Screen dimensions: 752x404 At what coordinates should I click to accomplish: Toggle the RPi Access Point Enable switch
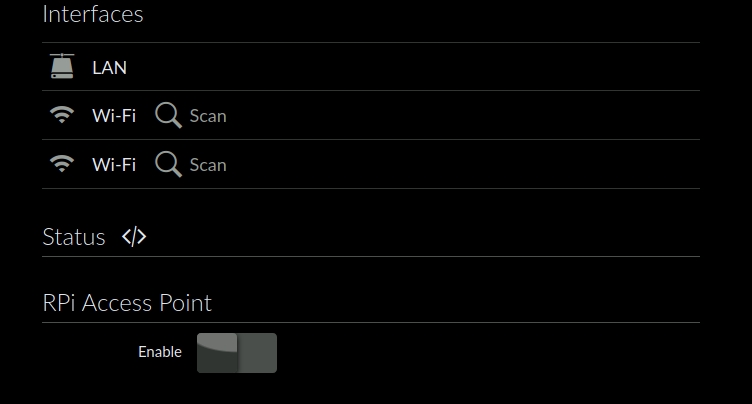tap(237, 353)
